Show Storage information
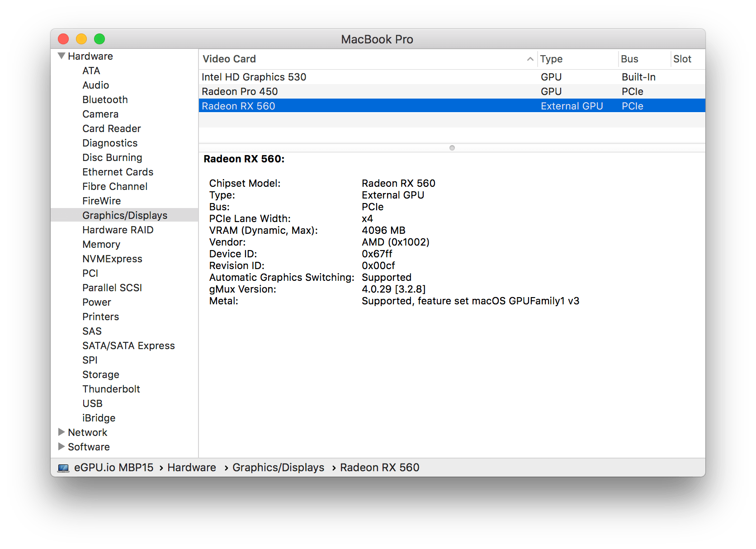Viewport: 756px width, 549px height. pos(101,374)
